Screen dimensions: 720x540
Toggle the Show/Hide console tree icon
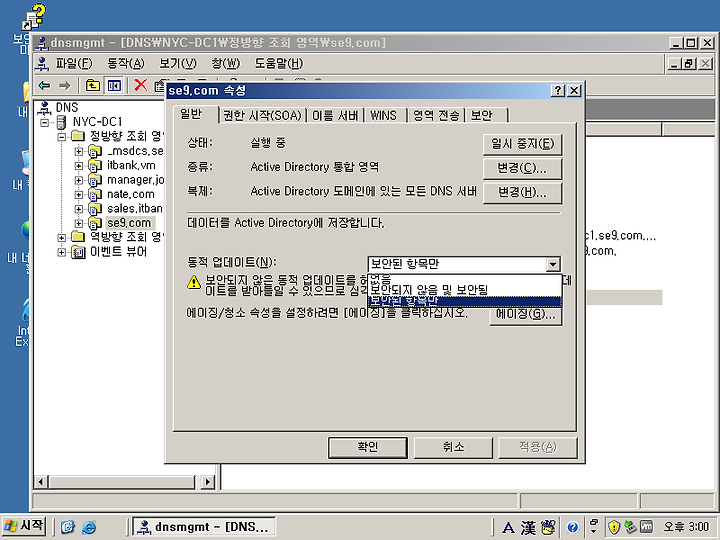tap(114, 85)
